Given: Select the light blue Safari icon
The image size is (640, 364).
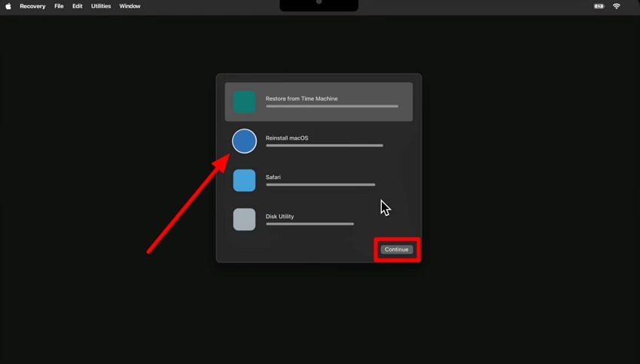Looking at the screenshot, I should click(244, 180).
